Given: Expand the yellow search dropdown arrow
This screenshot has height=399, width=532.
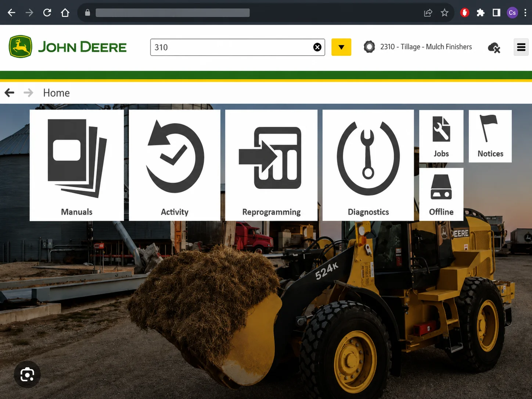Looking at the screenshot, I should [x=341, y=47].
